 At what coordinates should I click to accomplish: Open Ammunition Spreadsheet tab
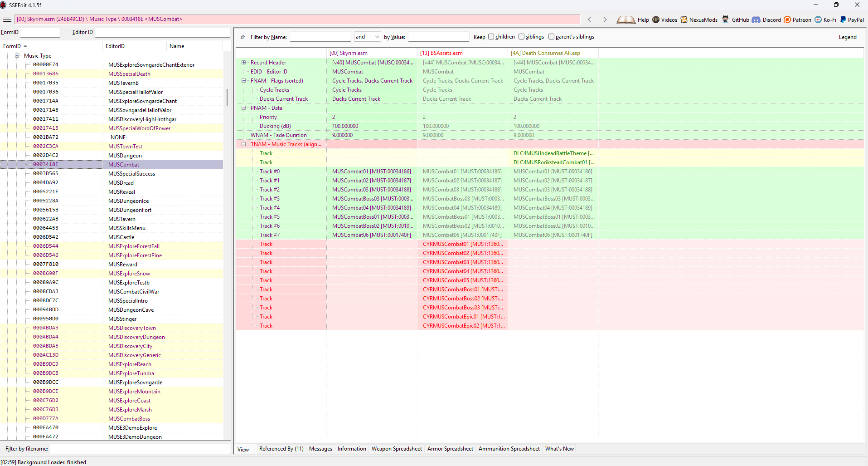(509, 449)
